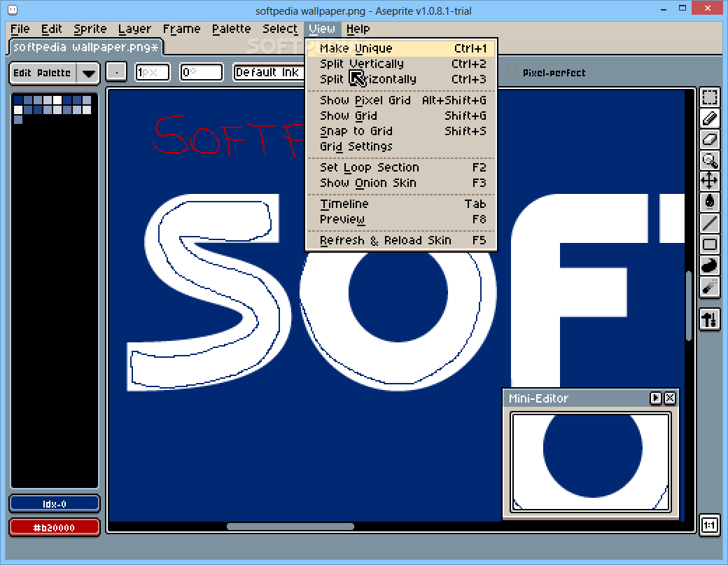Select the Rectangular Marquee tool
Viewport: 728px width, 565px height.
(x=709, y=98)
